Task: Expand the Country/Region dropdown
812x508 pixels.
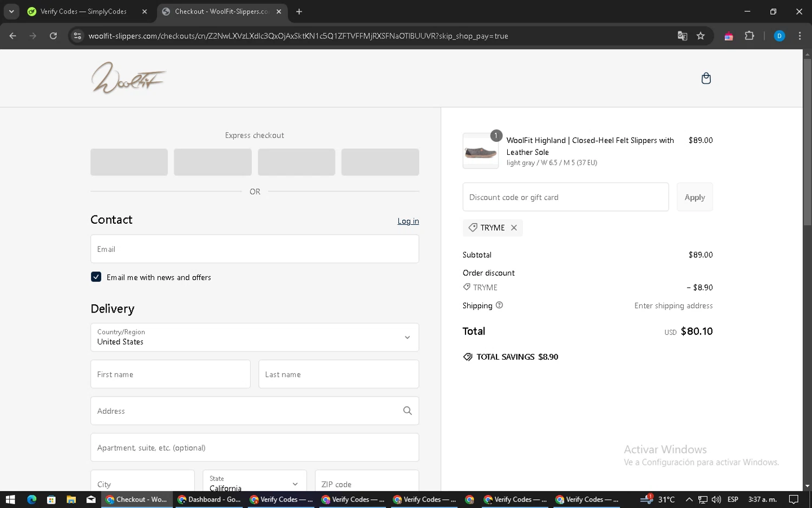Action: 254,337
